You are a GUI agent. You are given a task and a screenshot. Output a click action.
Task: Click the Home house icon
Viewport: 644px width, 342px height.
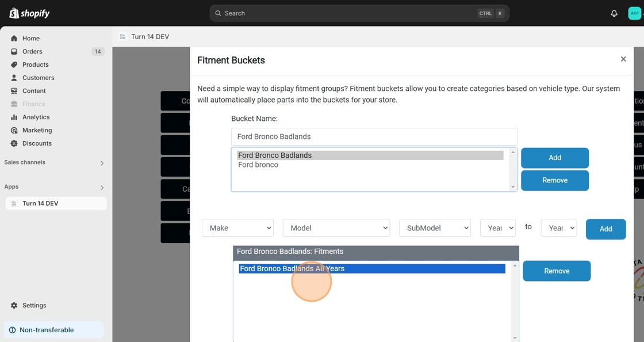[14, 38]
